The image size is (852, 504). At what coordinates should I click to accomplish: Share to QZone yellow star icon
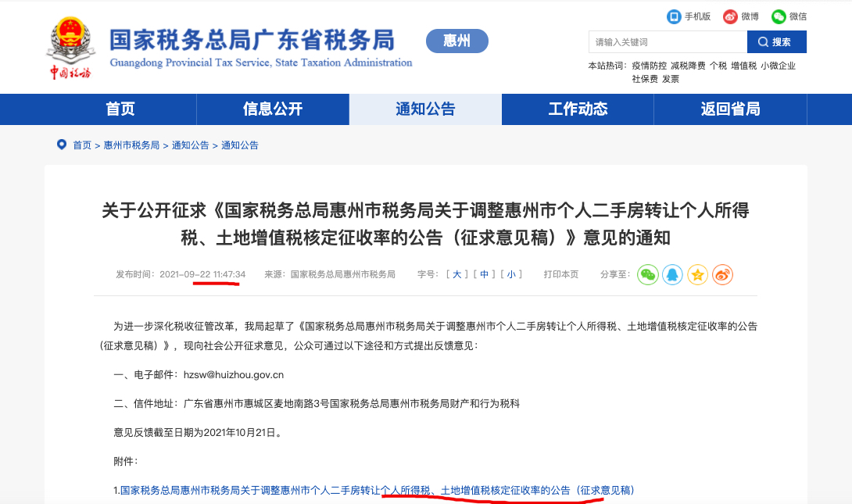click(x=698, y=274)
